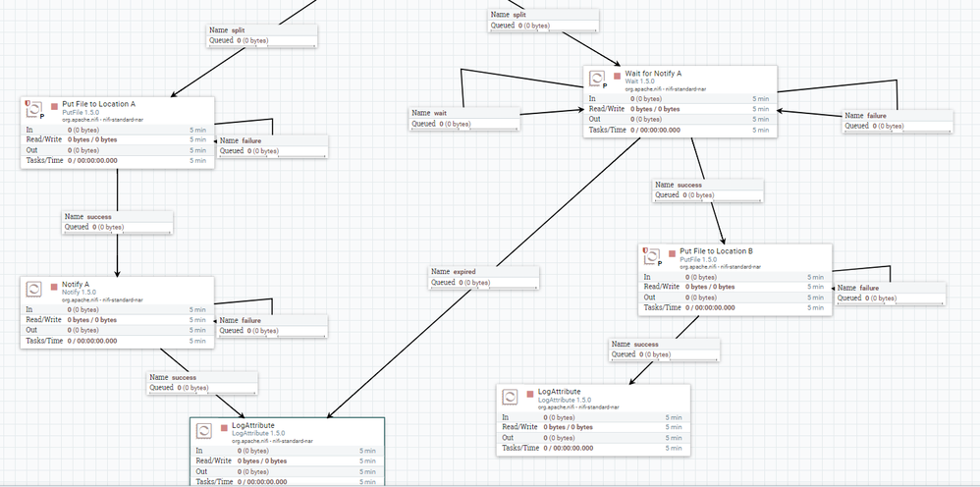The width and height of the screenshot is (980, 487).
Task: Click the Read/Write row of Wait for Notify A
Action: coord(680,109)
